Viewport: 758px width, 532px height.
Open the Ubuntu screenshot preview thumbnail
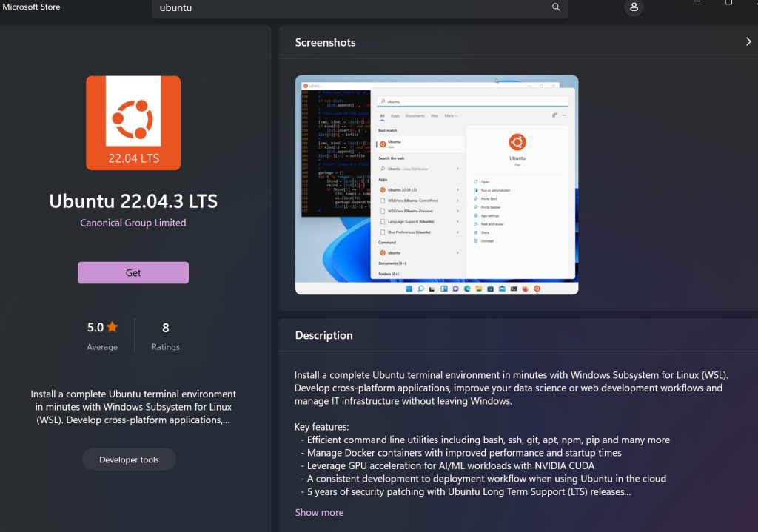(437, 185)
